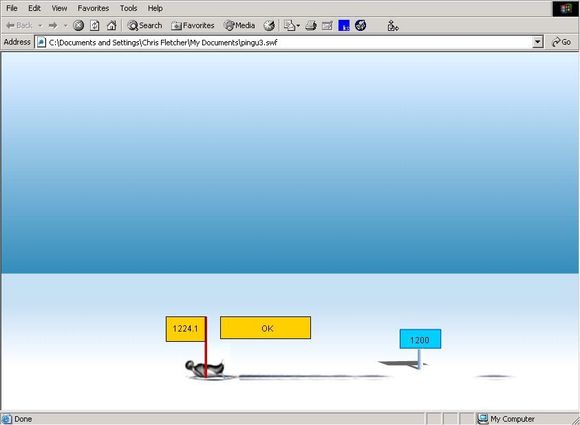Click the blue square toolbar icon
580x425 pixels.
click(x=344, y=25)
